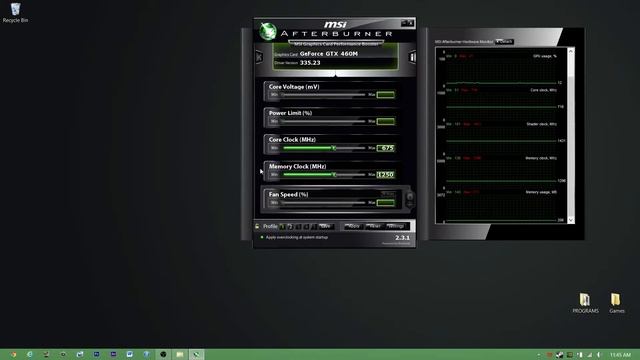
Task: Click the Power Limit slider track
Action: [x=323, y=121]
